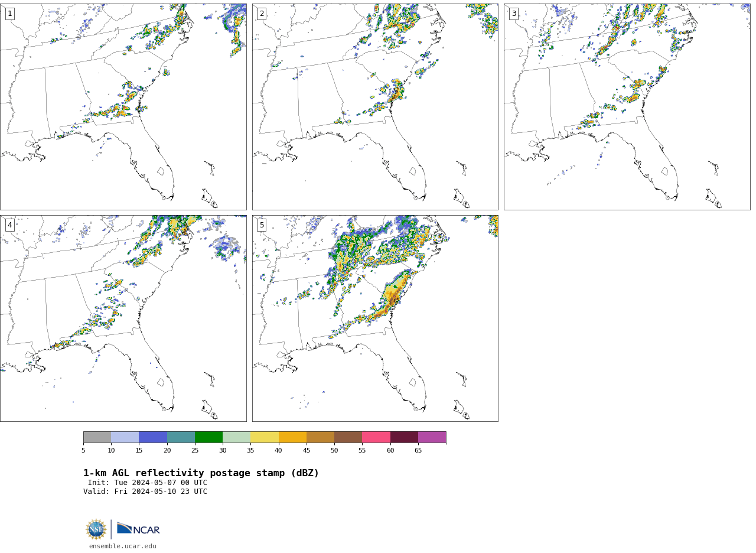Click the Init: Tue 2024-05-07 00 UTC text

(148, 483)
